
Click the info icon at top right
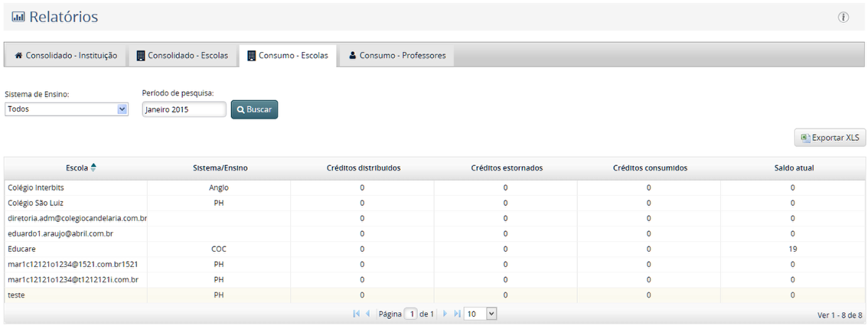point(844,18)
